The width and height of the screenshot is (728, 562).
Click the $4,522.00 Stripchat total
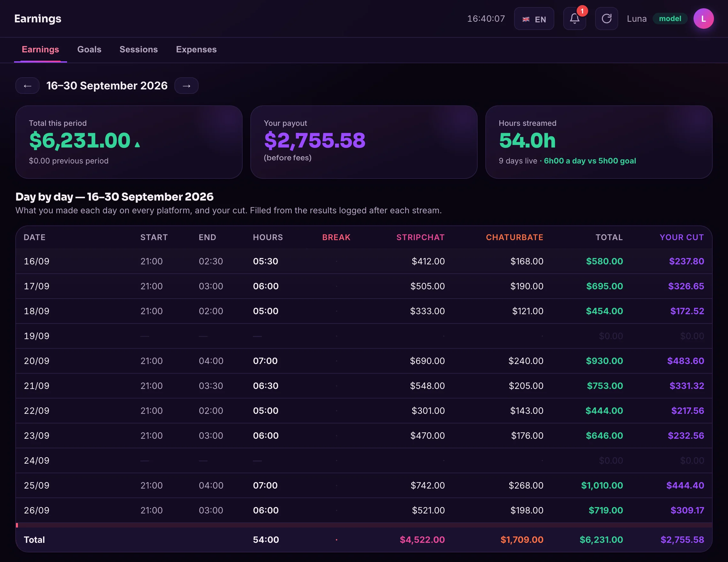click(422, 540)
